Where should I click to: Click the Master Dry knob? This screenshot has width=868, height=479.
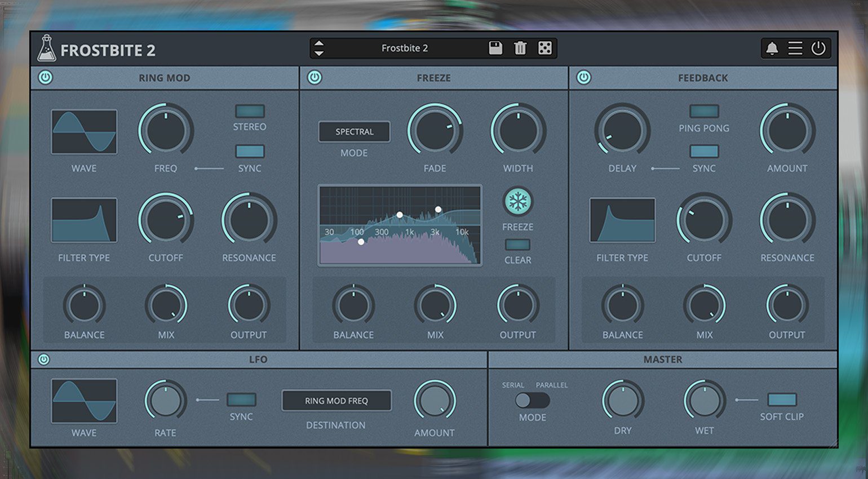(622, 400)
